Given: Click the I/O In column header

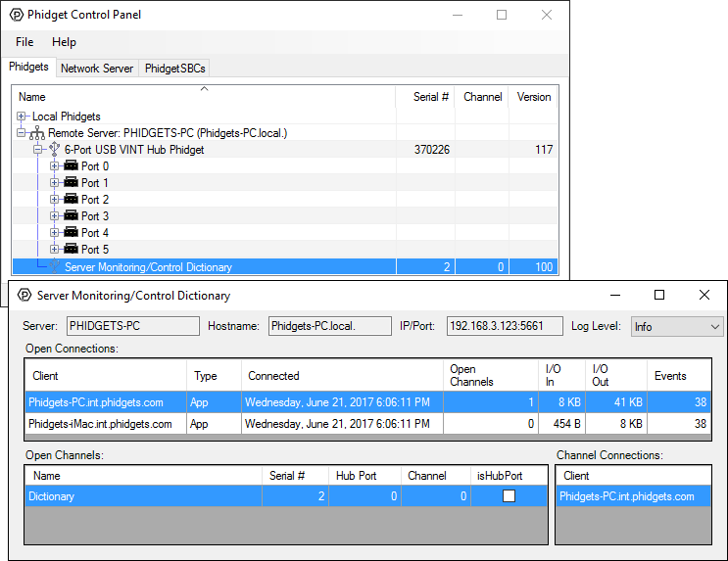Looking at the screenshot, I should tap(561, 375).
